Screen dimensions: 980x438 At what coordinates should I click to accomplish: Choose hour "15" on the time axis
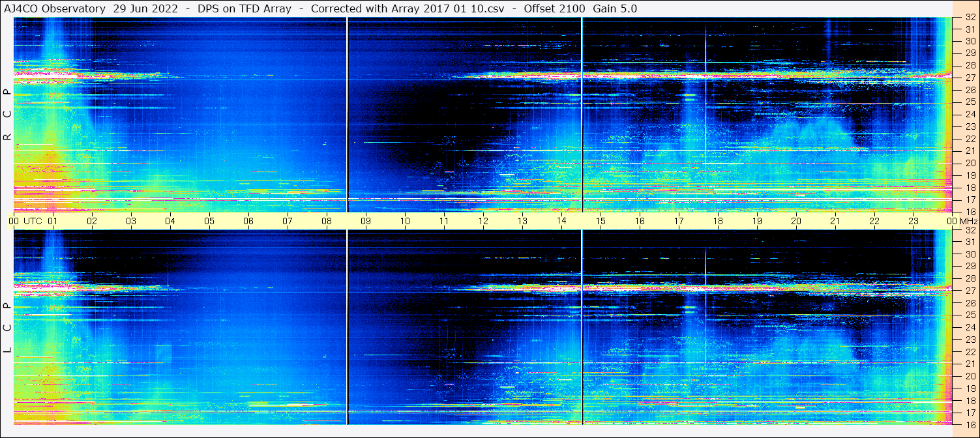(601, 221)
